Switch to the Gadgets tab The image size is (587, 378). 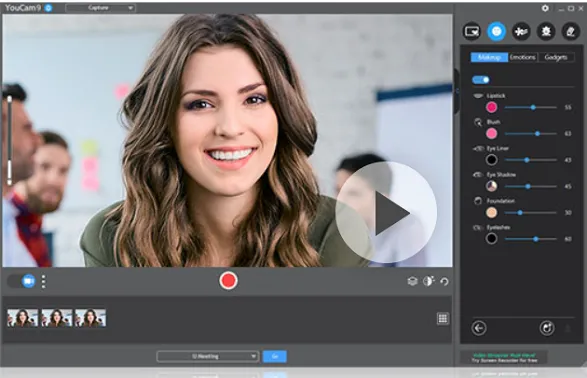click(556, 57)
